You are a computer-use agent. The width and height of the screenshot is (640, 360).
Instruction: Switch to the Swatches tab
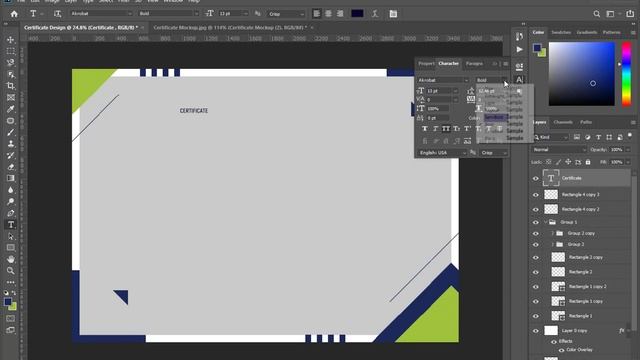[x=561, y=32]
